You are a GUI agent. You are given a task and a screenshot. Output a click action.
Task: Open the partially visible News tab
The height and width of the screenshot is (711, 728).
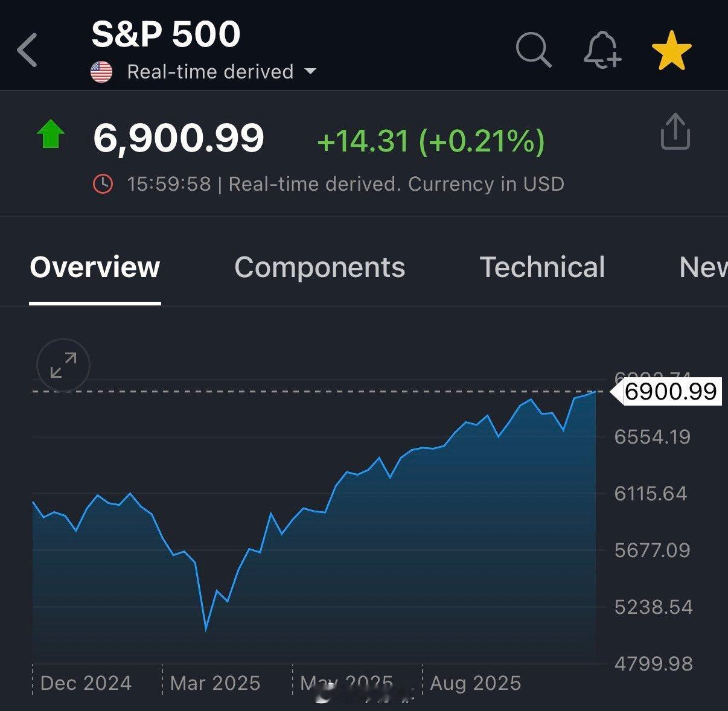pyautogui.click(x=703, y=267)
